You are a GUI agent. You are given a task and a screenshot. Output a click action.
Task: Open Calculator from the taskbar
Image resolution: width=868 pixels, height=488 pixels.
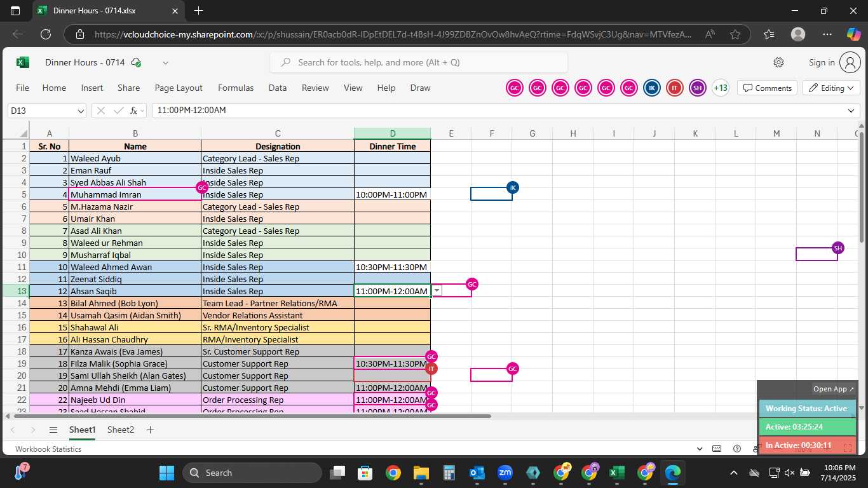pyautogui.click(x=449, y=473)
